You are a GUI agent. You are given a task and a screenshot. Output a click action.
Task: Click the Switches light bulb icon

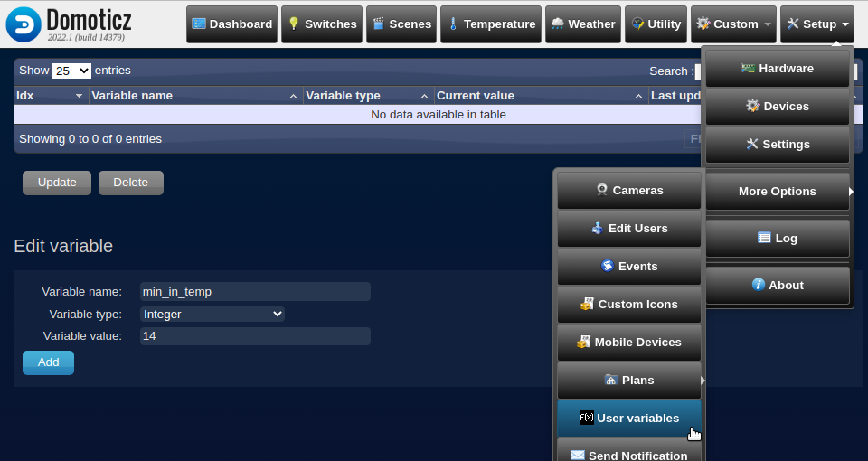click(294, 24)
